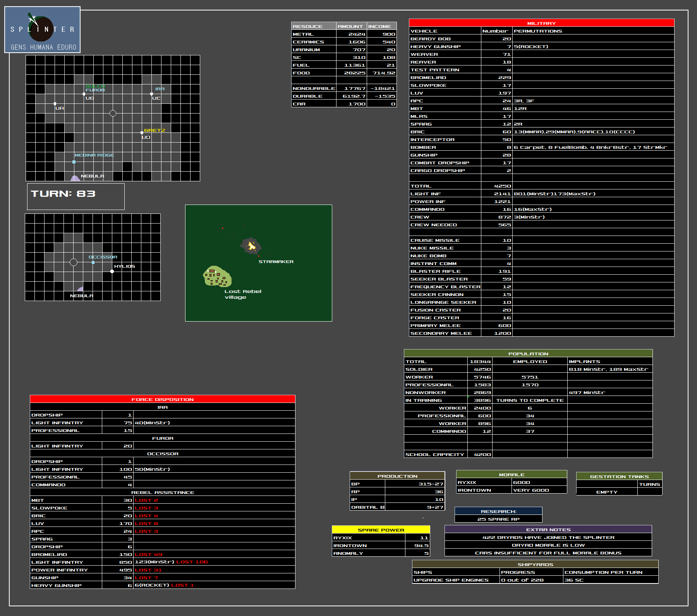Click hollow circle in the Occissor map
697x616 pixels.
[74, 262]
